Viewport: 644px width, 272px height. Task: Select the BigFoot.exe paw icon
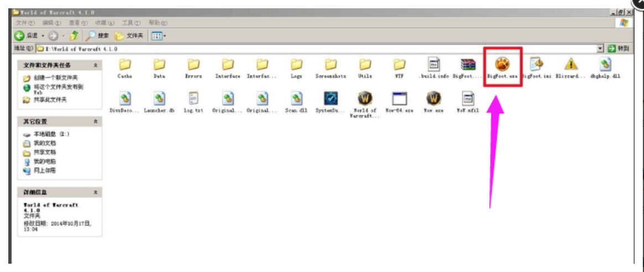(x=502, y=65)
